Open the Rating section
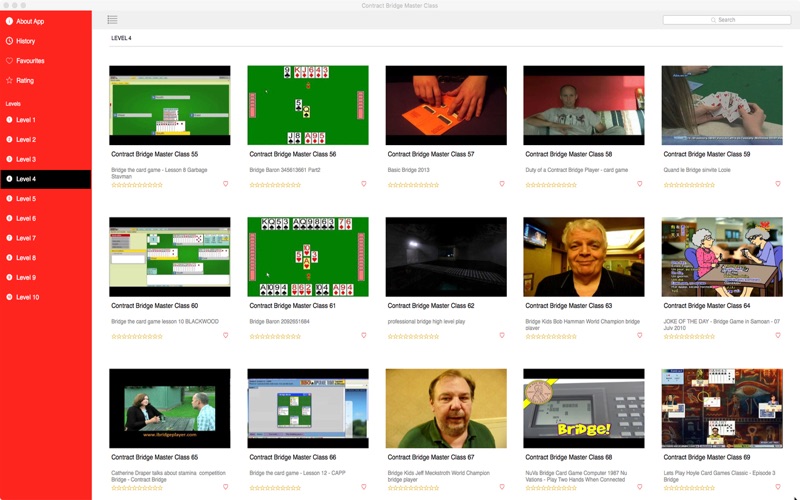The width and height of the screenshot is (800, 500). coord(46,81)
